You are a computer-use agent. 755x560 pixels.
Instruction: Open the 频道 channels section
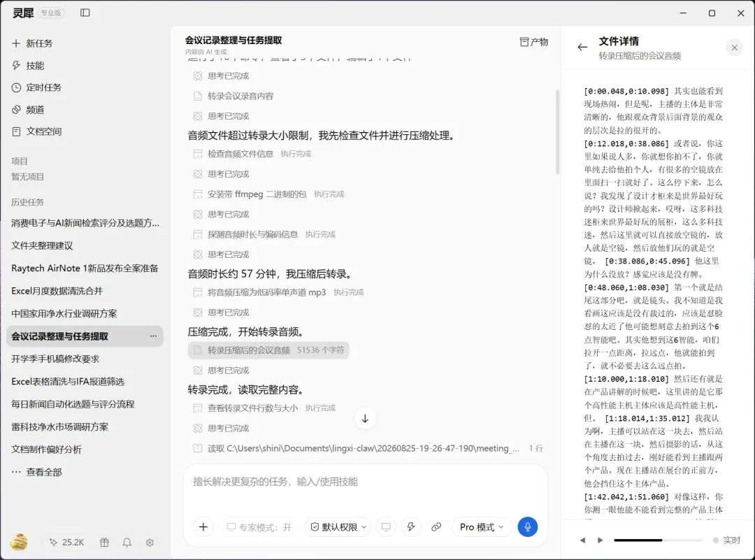click(x=28, y=109)
